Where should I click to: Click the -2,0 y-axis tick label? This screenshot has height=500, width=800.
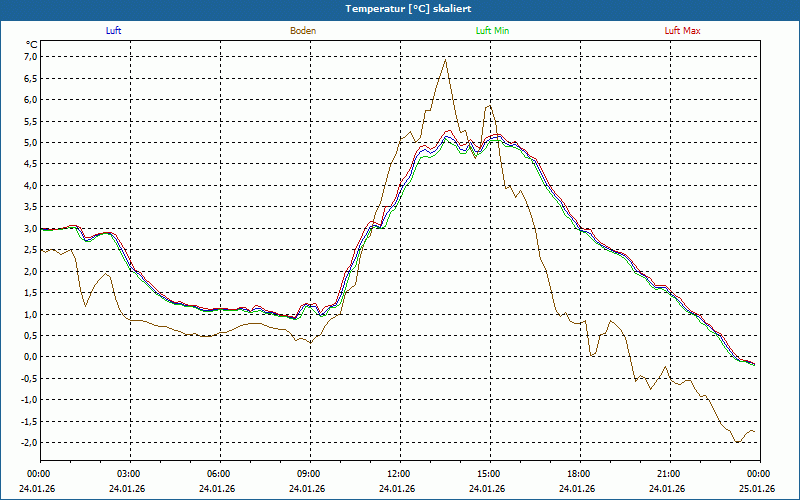click(28, 443)
